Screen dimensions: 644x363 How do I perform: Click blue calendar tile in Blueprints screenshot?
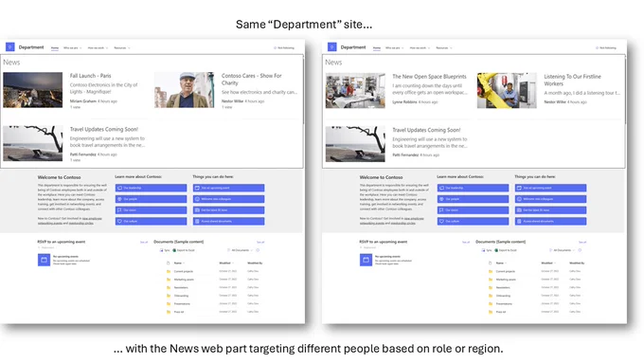[366, 260]
